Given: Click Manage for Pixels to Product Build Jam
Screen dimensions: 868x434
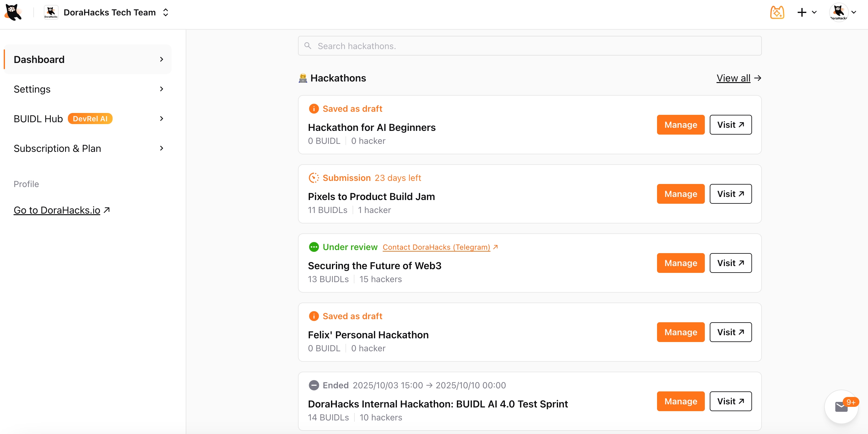Looking at the screenshot, I should [680, 194].
